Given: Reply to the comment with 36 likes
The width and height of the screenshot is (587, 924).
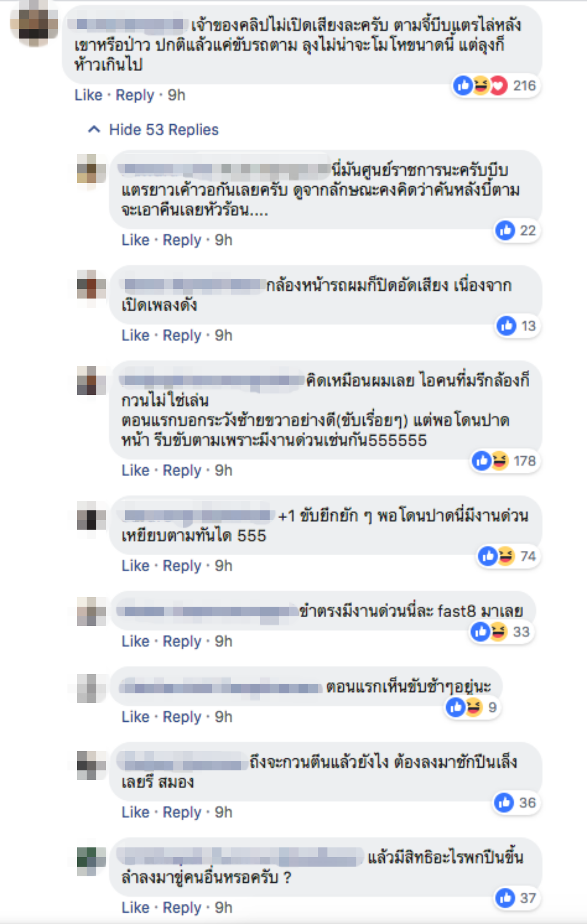Looking at the screenshot, I should pos(182,812).
